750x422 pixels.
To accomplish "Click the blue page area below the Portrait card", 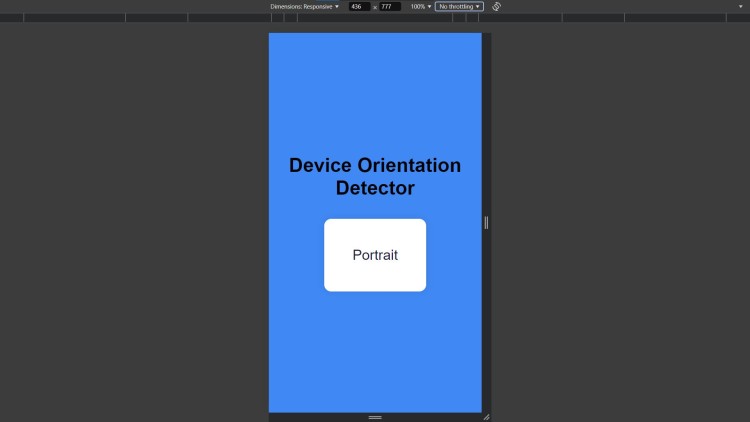I will (x=375, y=350).
